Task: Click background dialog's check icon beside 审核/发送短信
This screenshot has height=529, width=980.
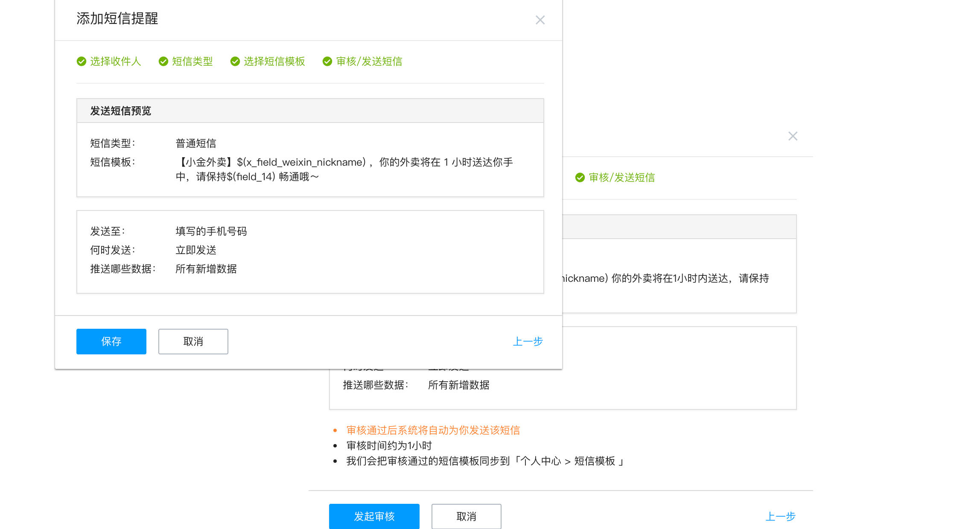Action: pos(580,178)
